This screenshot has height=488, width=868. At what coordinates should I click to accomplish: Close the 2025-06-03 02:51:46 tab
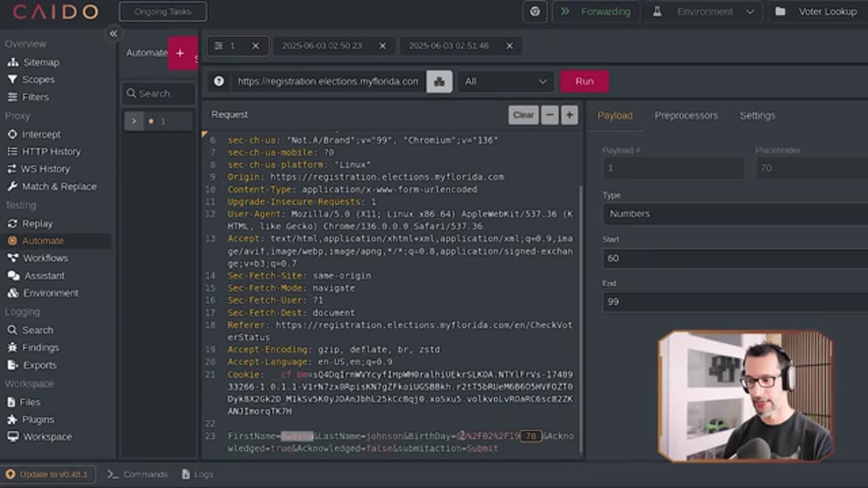[509, 45]
